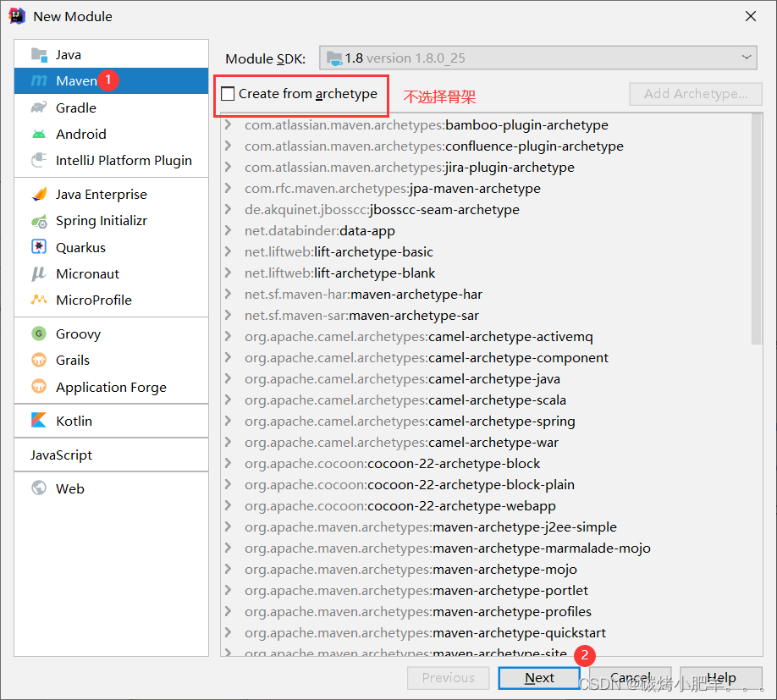777x700 pixels.
Task: Expand the jpa-maven-archetype node
Action: 228,188
